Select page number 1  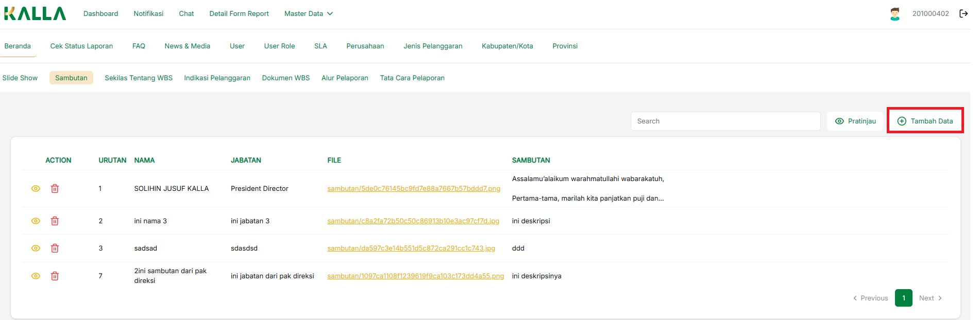903,298
